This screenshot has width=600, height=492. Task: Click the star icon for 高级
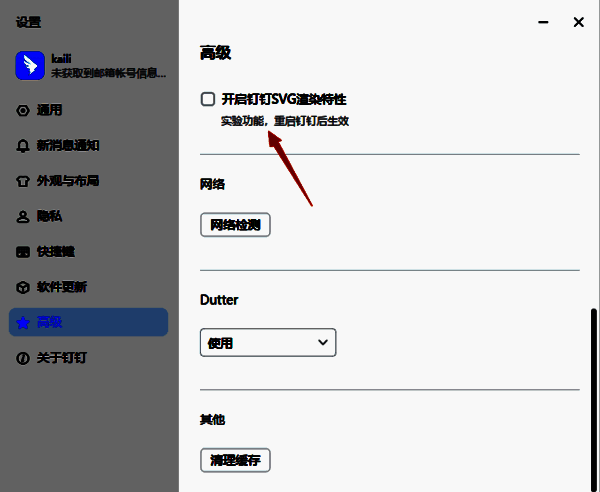point(23,322)
